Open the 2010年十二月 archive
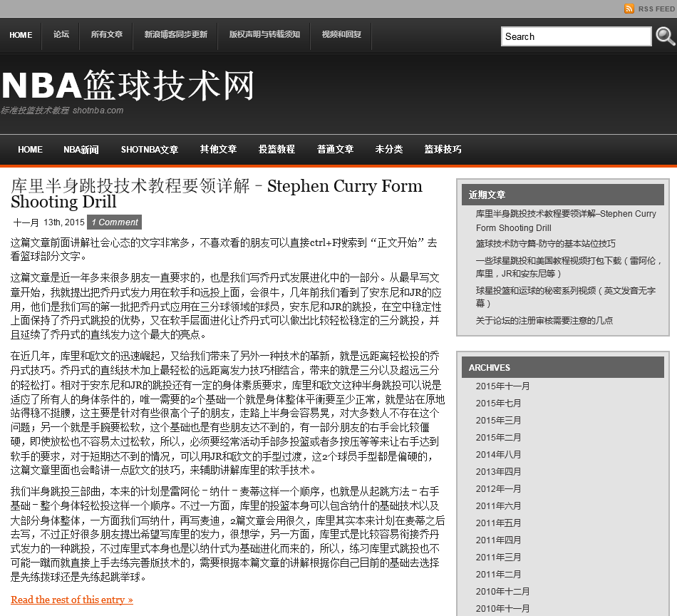The image size is (677, 616). 502,592
